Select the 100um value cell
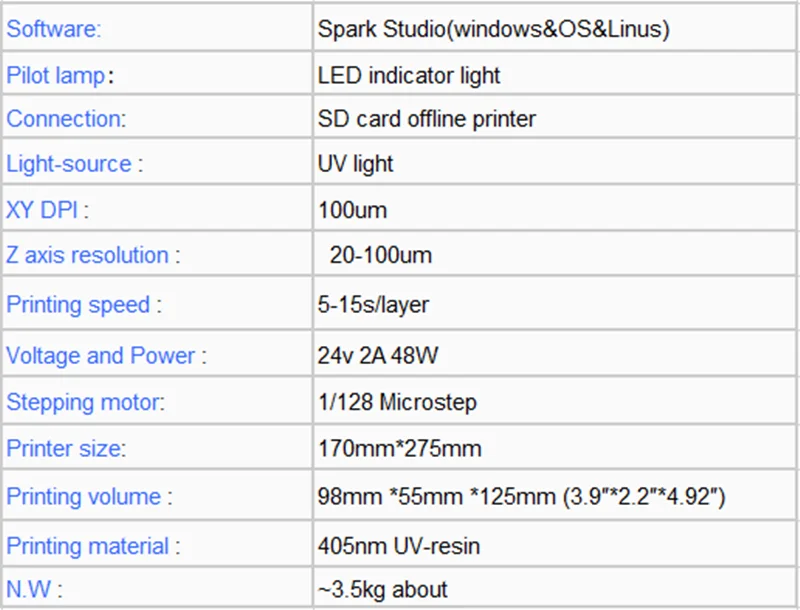The width and height of the screenshot is (800, 610). (555, 209)
